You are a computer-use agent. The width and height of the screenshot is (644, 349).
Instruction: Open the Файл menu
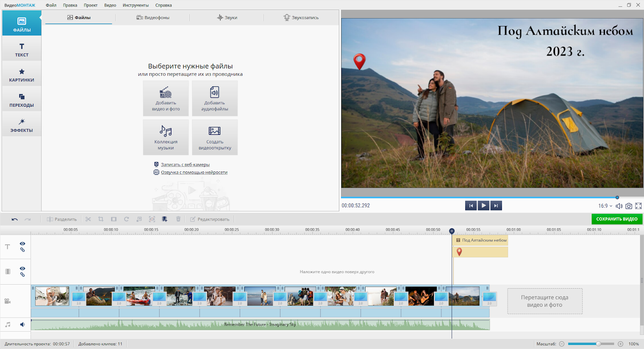pyautogui.click(x=51, y=5)
